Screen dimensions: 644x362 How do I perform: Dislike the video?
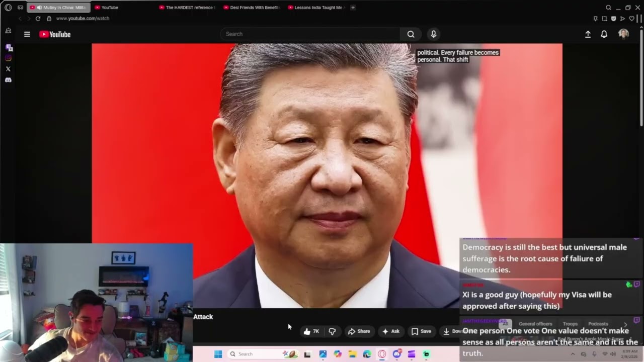coord(332,331)
